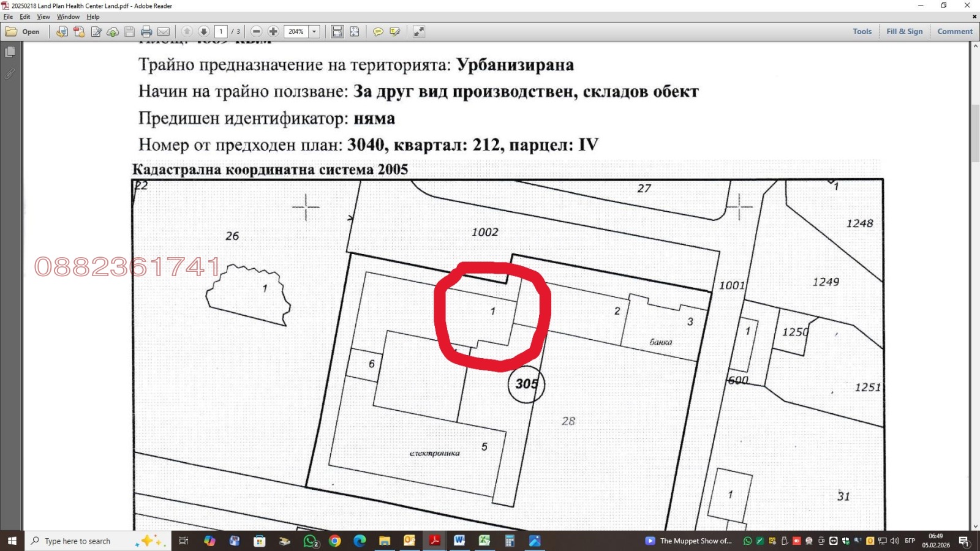Open the Fill & Sign pane
980x551 pixels.
[x=904, y=32]
